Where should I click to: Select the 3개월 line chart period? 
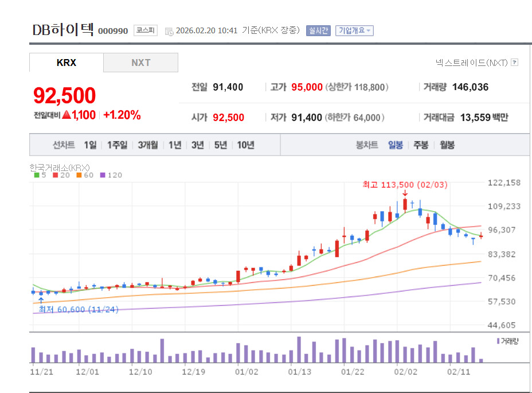click(148, 145)
